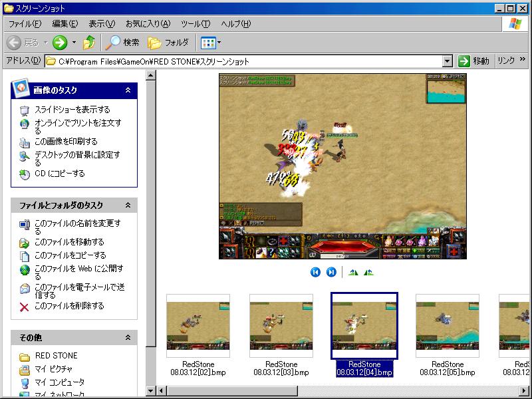Collapse the ファイルとフォルダのタスク panel
532x399 pixels.
click(x=128, y=205)
